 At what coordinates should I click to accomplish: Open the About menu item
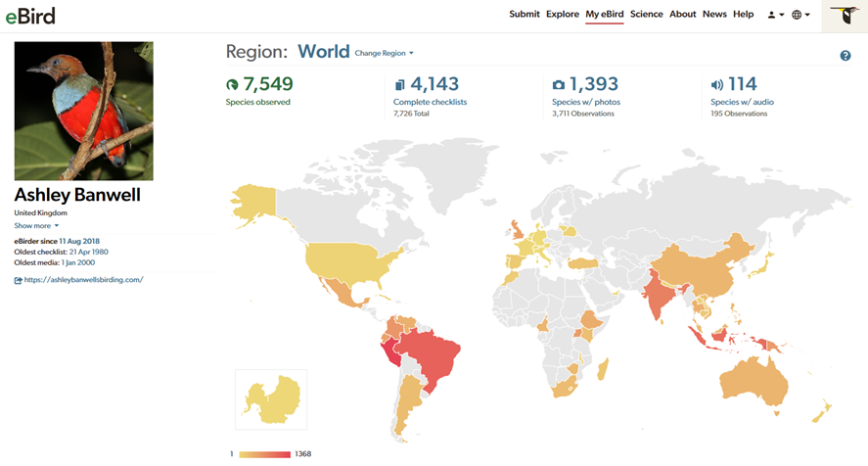(x=682, y=15)
